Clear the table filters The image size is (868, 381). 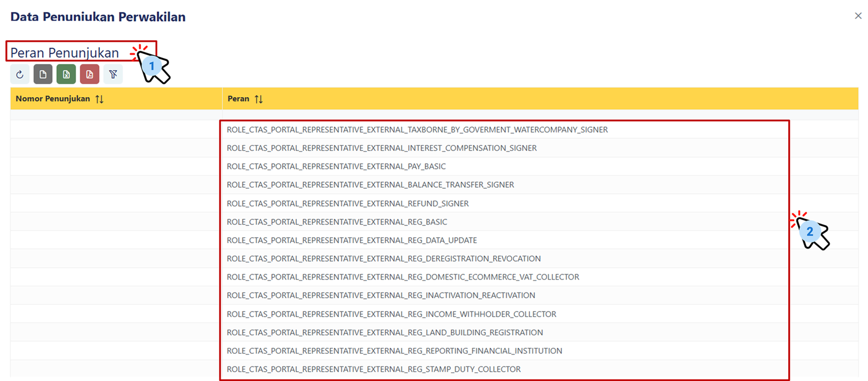pyautogui.click(x=113, y=74)
